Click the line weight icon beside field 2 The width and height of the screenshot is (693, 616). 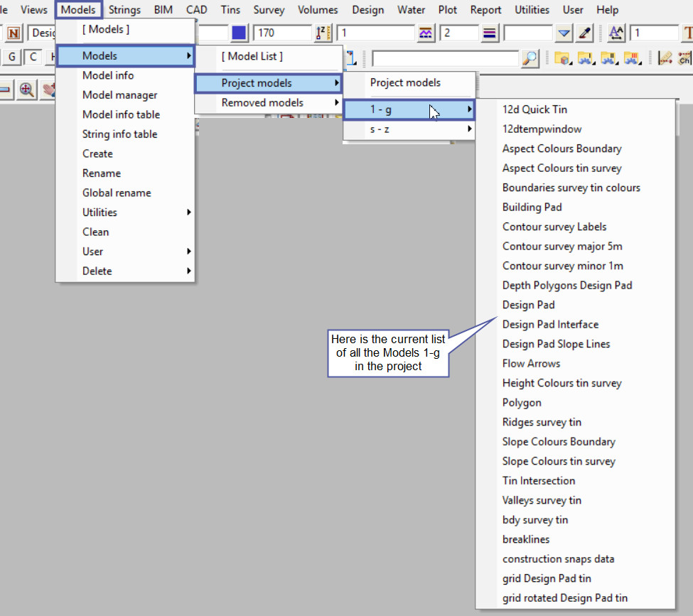point(490,33)
